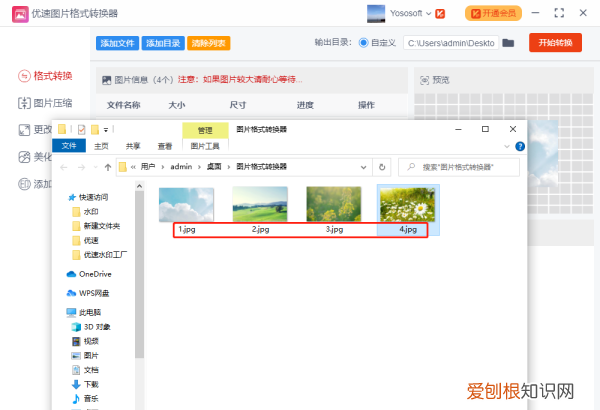
Task: Click the 文件名称 column header
Action: (123, 105)
